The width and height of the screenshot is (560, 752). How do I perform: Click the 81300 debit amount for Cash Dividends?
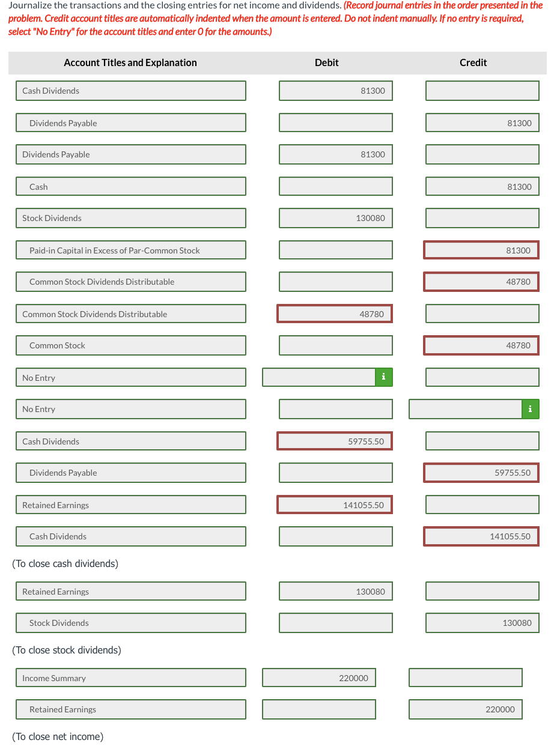[x=335, y=90]
